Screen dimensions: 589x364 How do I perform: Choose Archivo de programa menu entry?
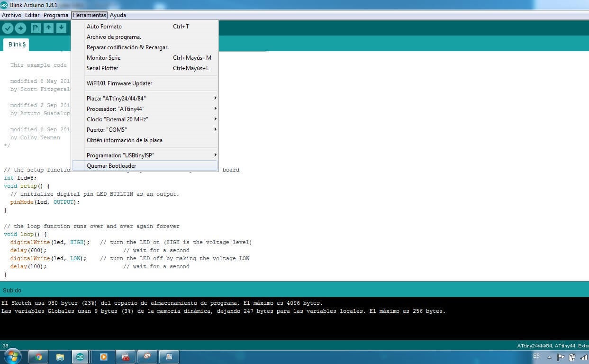click(145, 37)
